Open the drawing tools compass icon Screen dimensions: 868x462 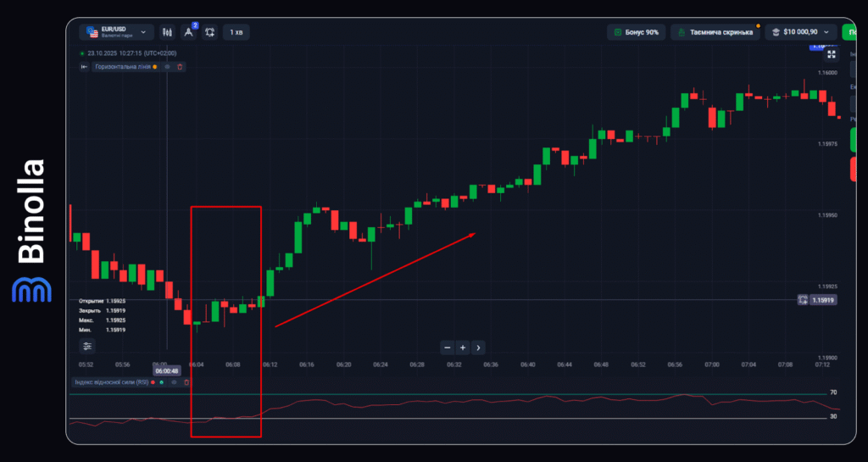[x=189, y=32]
